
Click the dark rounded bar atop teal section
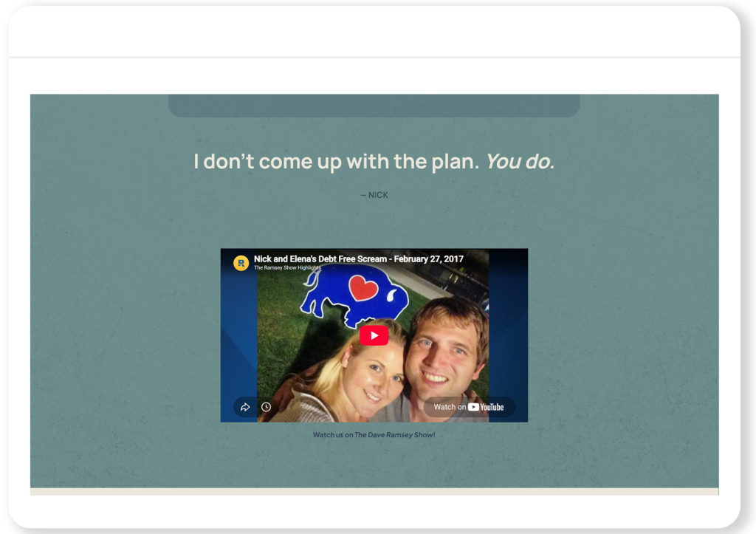[x=374, y=105]
